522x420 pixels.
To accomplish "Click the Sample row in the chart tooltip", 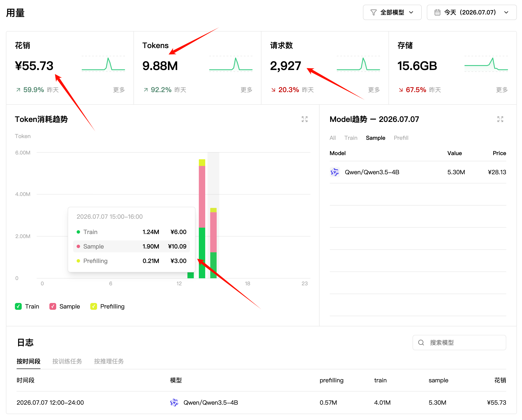I will click(132, 246).
